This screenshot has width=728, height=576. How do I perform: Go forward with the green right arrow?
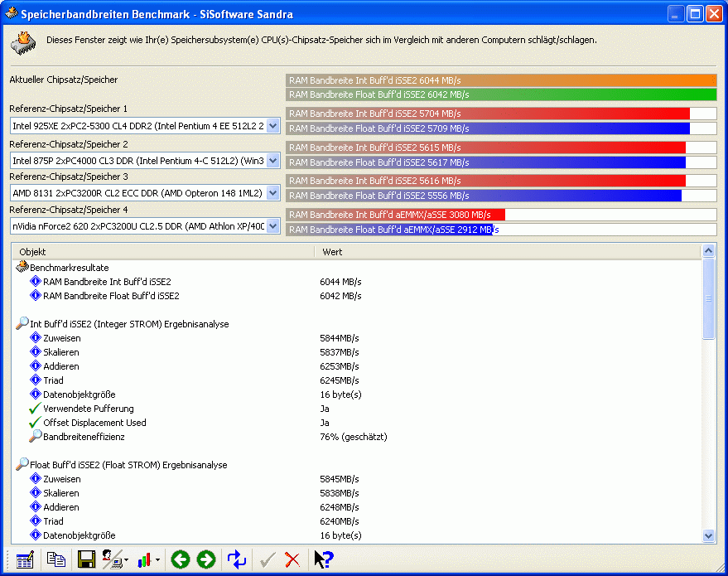point(206,559)
